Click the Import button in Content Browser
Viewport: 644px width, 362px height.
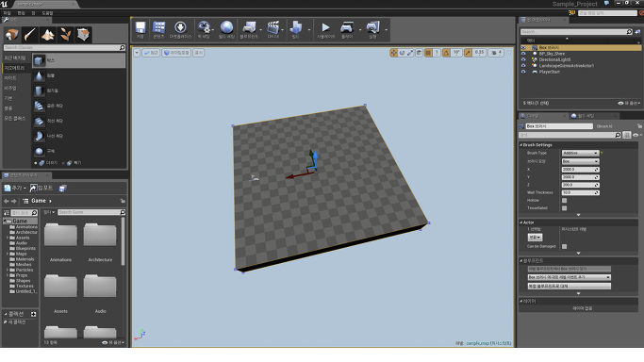point(41,188)
